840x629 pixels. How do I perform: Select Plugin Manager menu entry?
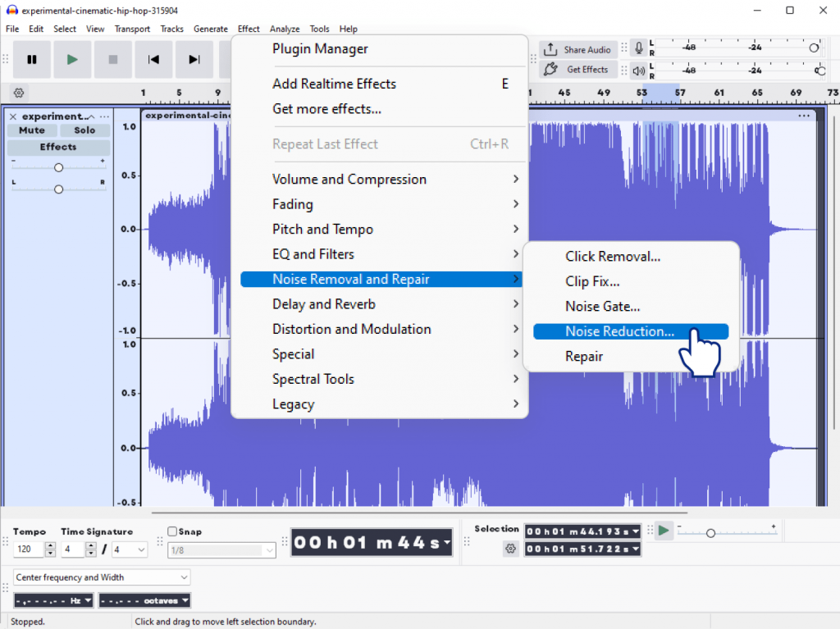click(320, 49)
